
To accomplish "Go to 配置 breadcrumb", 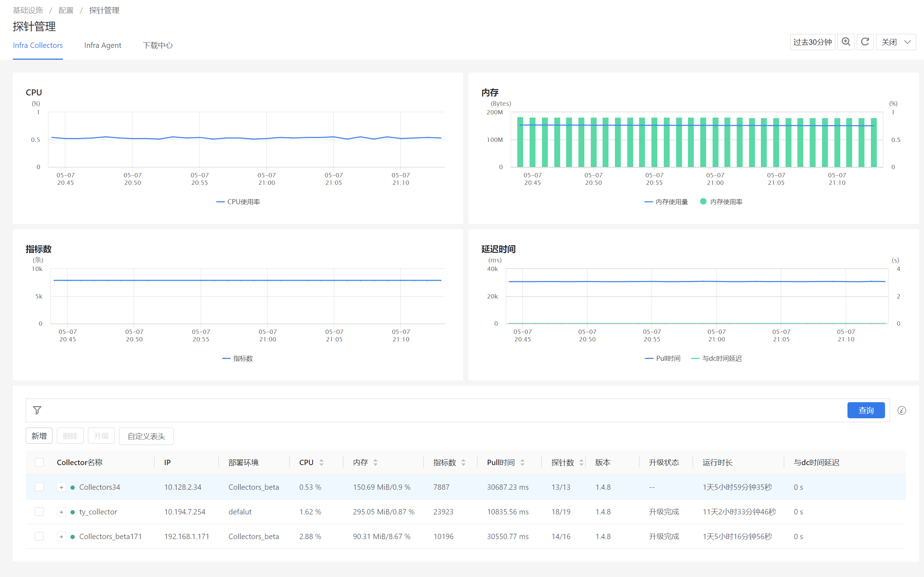I will pyautogui.click(x=66, y=10).
